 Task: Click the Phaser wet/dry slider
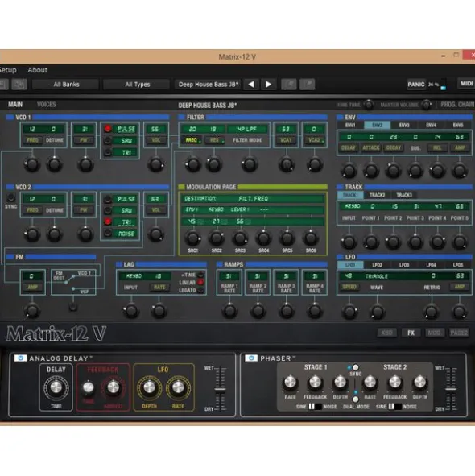click(x=450, y=389)
